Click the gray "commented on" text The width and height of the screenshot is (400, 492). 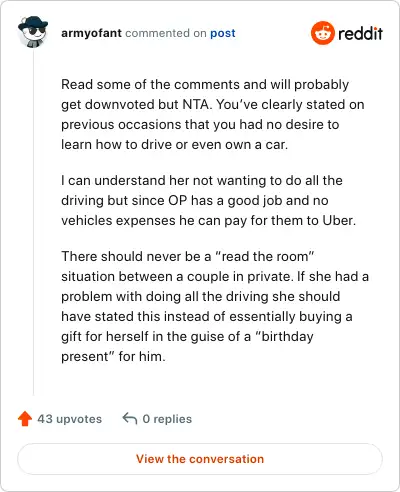pos(166,33)
